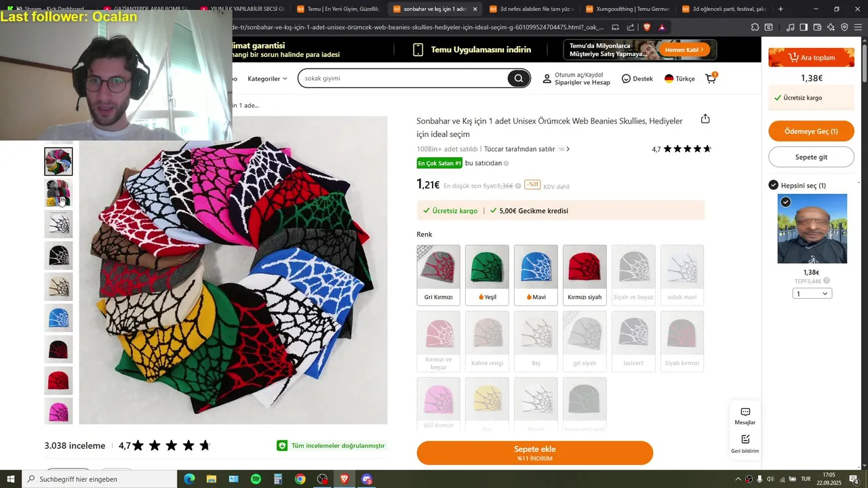Screen dimensions: 868x488
Task: Expand the Kategoriler dropdown
Action: tap(267, 79)
